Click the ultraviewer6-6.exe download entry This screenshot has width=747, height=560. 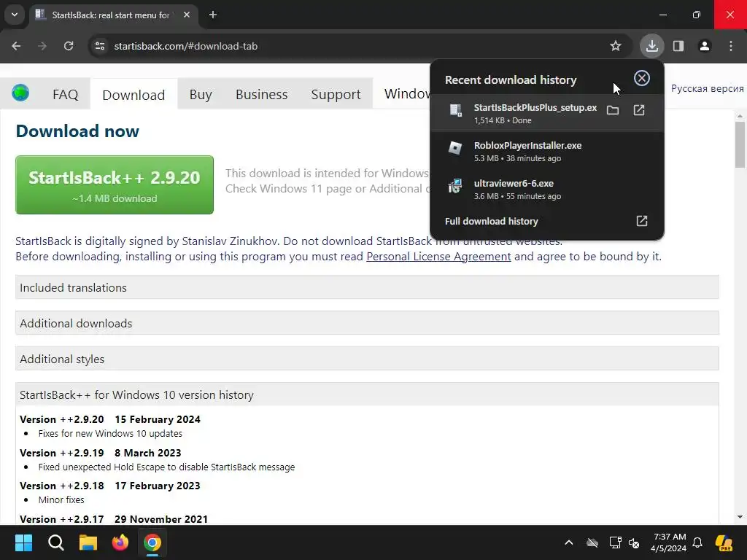(x=546, y=189)
